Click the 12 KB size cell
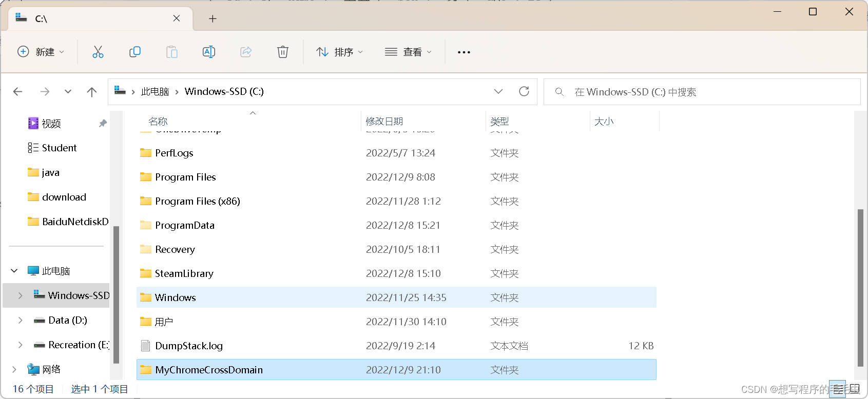 tap(641, 346)
